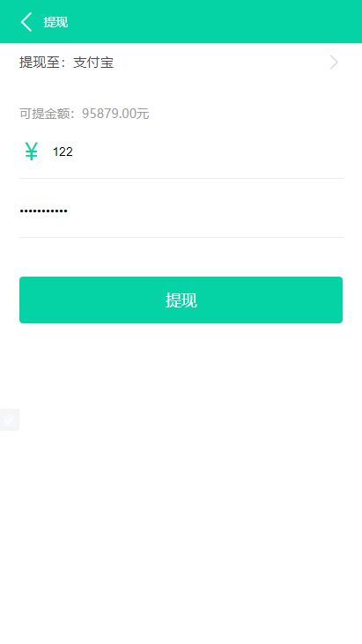This screenshot has width=362, height=644.
Task: Select the 95879.00元 available balance text
Action: [115, 114]
